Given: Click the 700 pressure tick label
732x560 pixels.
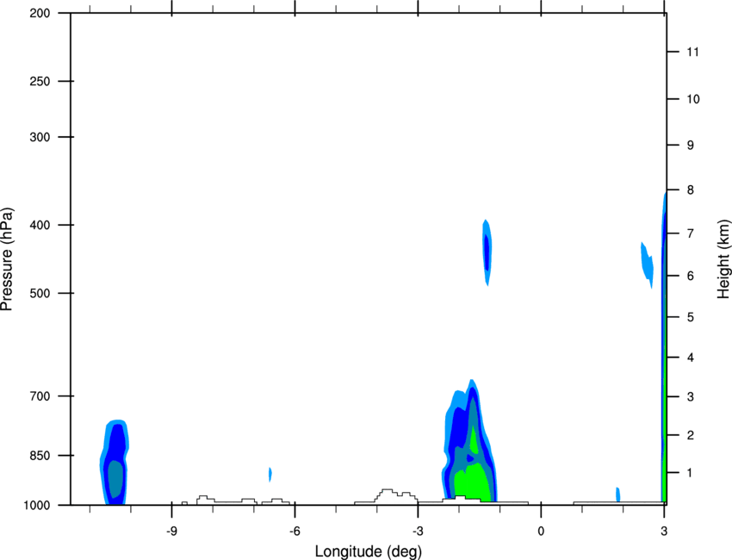Looking at the screenshot, I should point(40,396).
